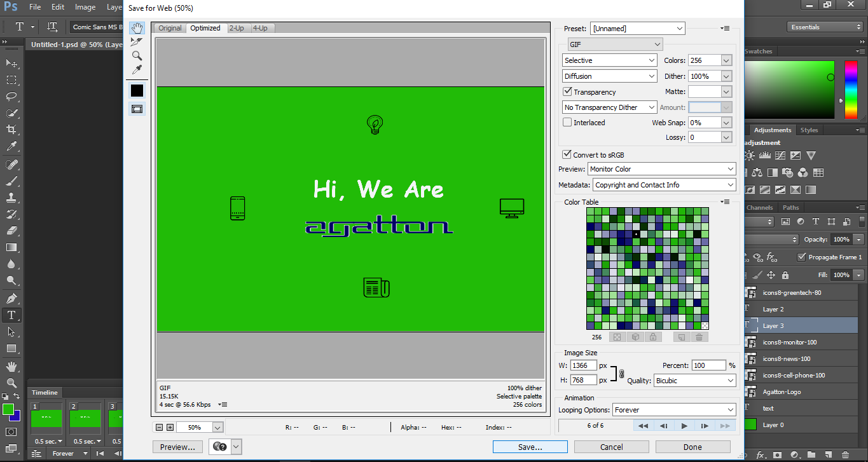Click the Done button
The width and height of the screenshot is (868, 462).
693,447
